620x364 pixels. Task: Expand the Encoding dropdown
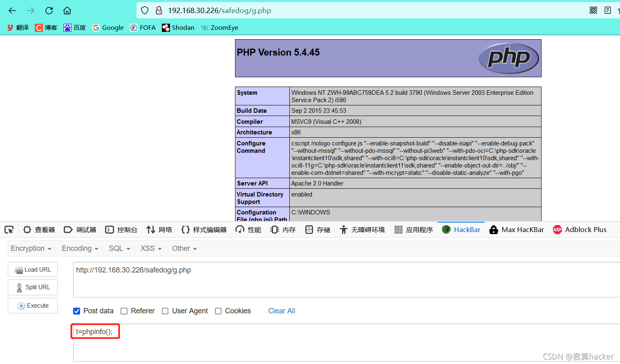click(80, 248)
